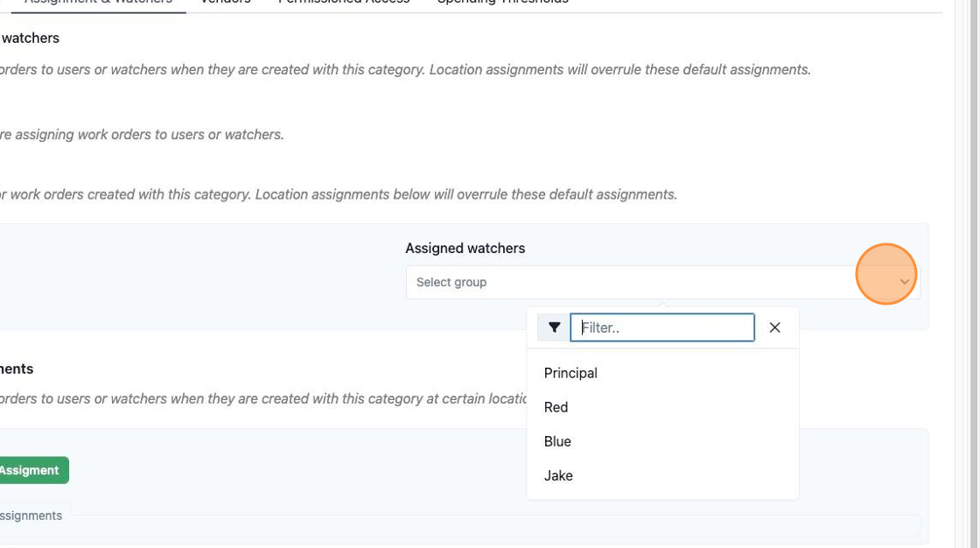Click the watchers section heading
The height and width of the screenshot is (548, 980).
tap(30, 39)
